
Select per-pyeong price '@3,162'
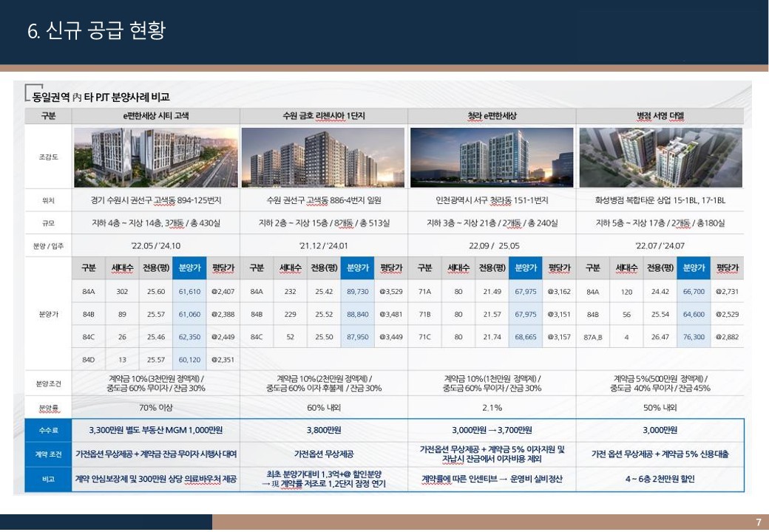pyautogui.click(x=559, y=291)
